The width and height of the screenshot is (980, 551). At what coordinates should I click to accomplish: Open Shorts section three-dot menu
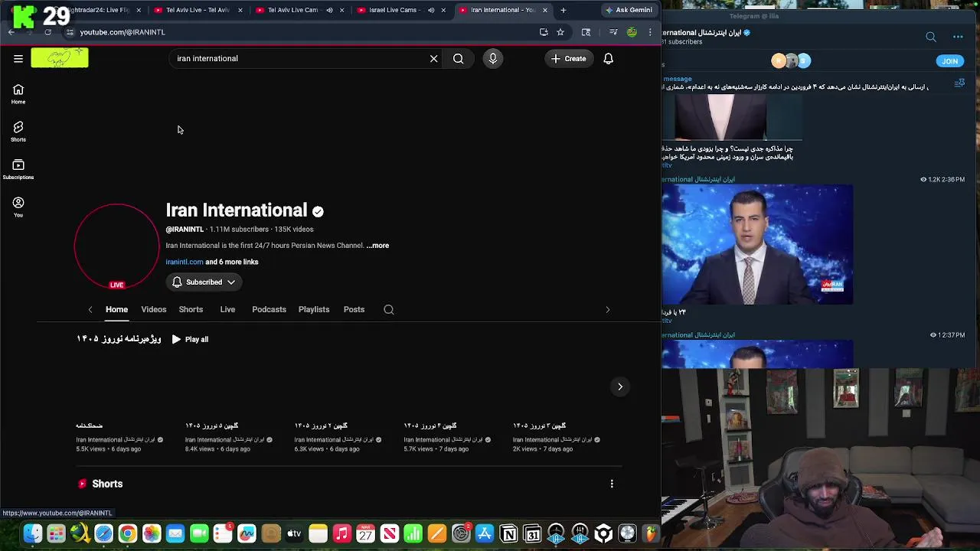[612, 484]
